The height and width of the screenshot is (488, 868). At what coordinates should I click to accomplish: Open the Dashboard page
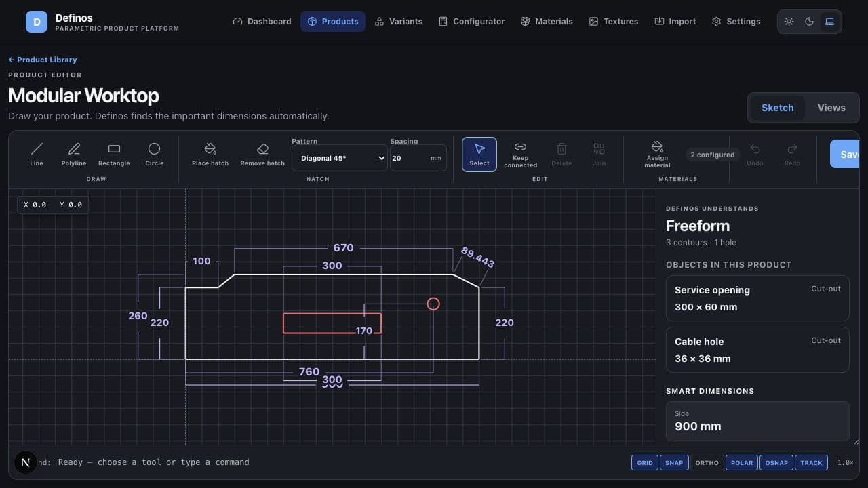pyautogui.click(x=262, y=22)
